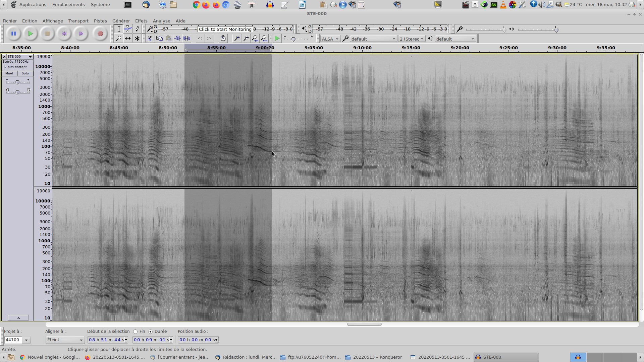The height and width of the screenshot is (362, 644).
Task: Choose the Time Shift tool
Action: (128, 39)
